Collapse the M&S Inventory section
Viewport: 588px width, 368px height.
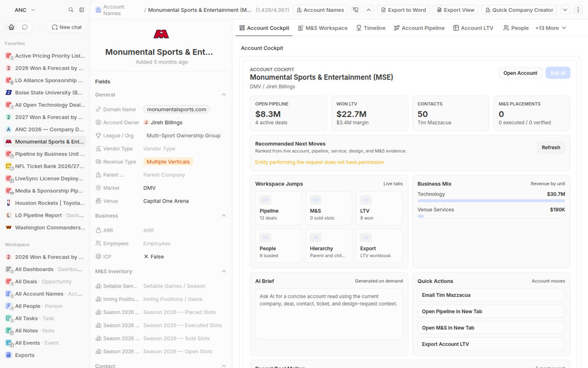pos(224,271)
